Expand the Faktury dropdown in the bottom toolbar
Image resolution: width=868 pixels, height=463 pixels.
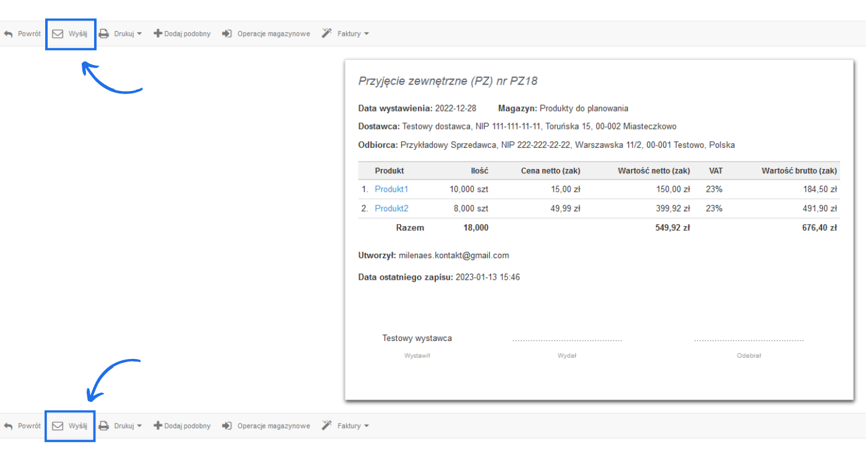[345, 426]
